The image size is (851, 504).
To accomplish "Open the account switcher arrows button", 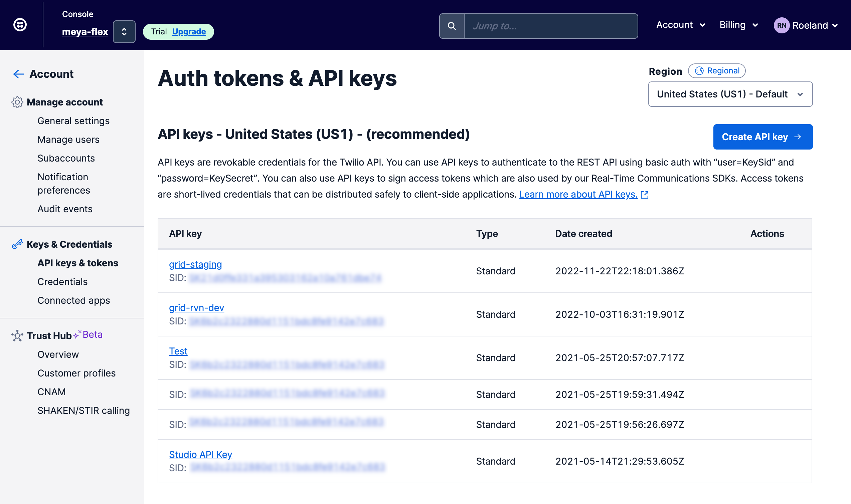I will pyautogui.click(x=124, y=32).
